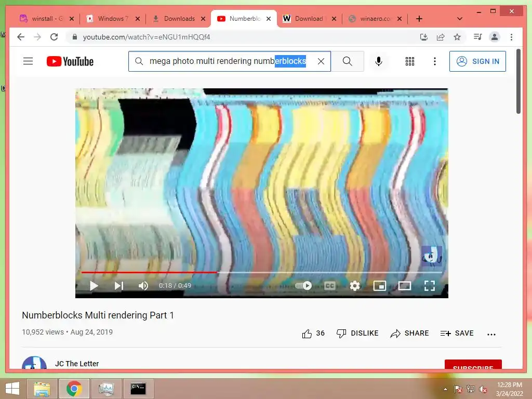Open the more actions ellipsis under the video

[491, 334]
